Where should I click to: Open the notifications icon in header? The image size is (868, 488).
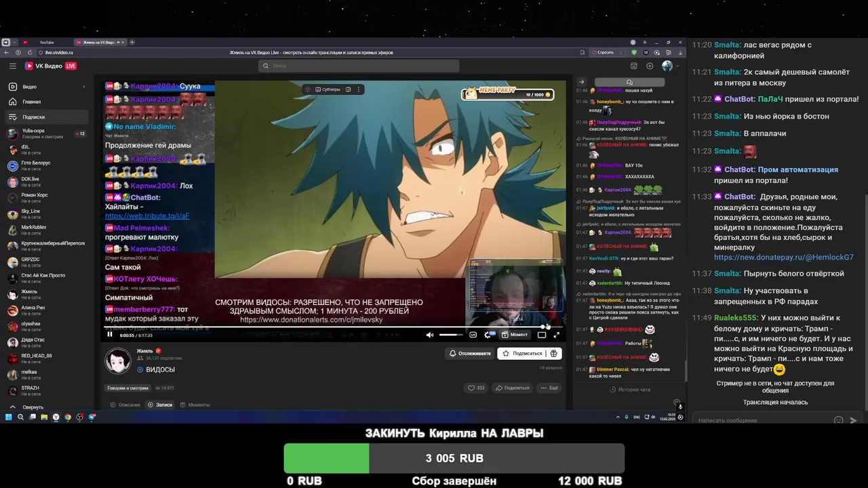633,66
